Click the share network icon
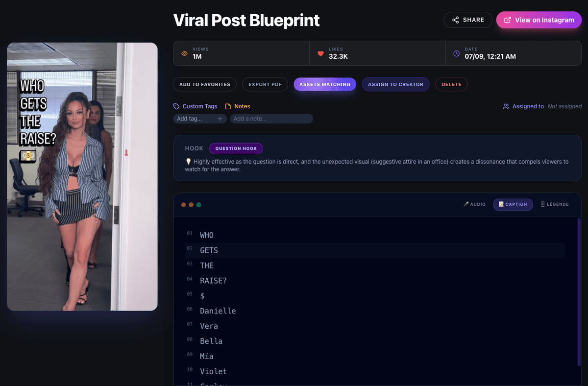Image resolution: width=588 pixels, height=386 pixels. [456, 20]
